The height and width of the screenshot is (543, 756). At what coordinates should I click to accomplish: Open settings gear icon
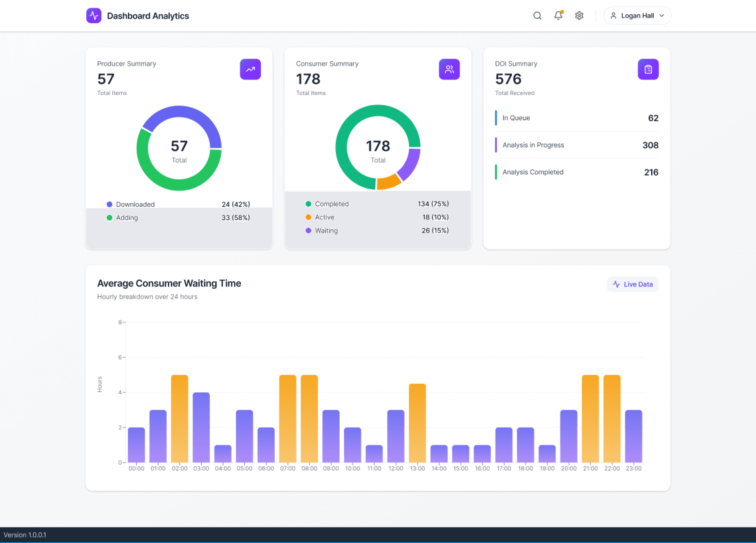(579, 16)
